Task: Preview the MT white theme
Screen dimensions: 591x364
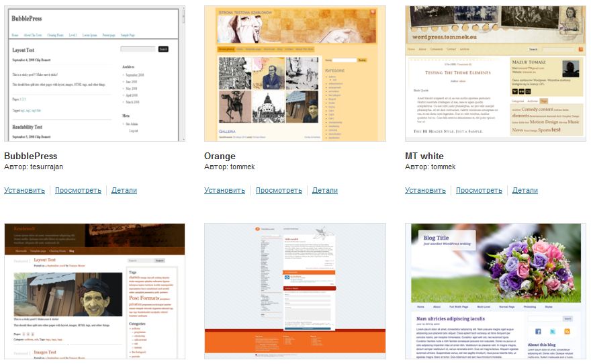Action: click(x=479, y=190)
